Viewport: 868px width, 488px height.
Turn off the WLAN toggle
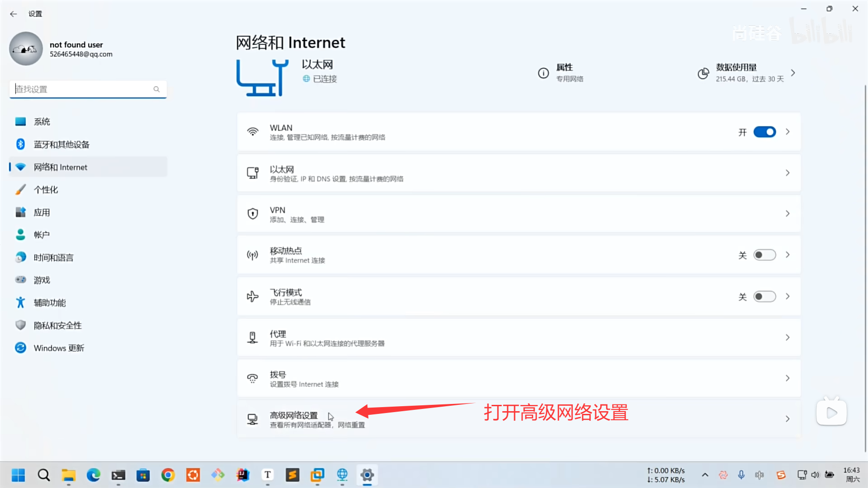pos(764,131)
